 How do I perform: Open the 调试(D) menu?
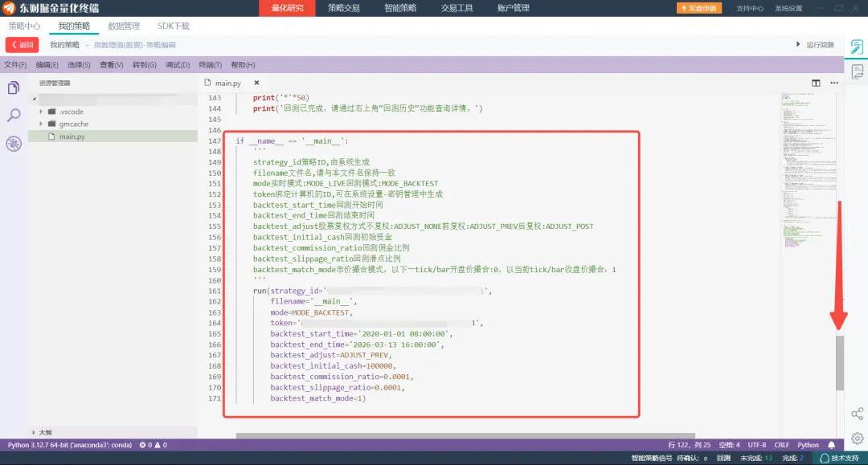(178, 65)
